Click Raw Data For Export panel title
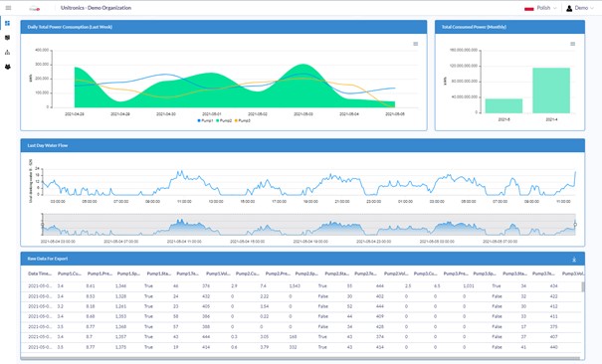 pyautogui.click(x=48, y=259)
